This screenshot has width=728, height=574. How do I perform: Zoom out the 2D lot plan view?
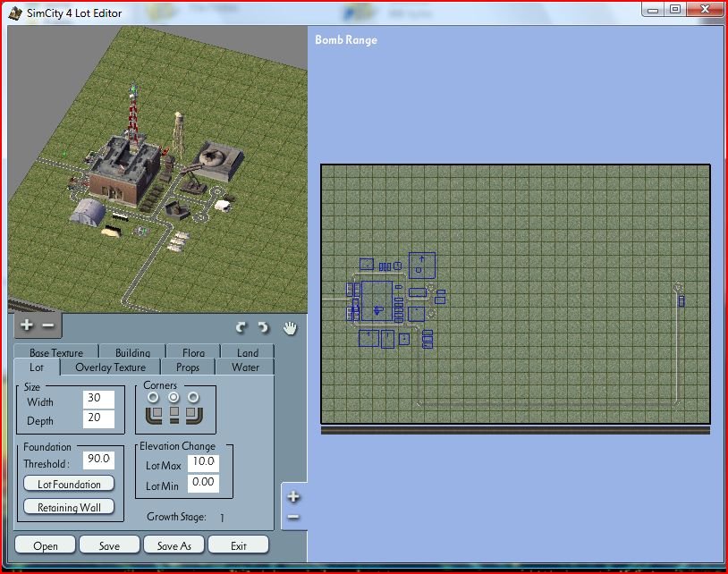(293, 517)
